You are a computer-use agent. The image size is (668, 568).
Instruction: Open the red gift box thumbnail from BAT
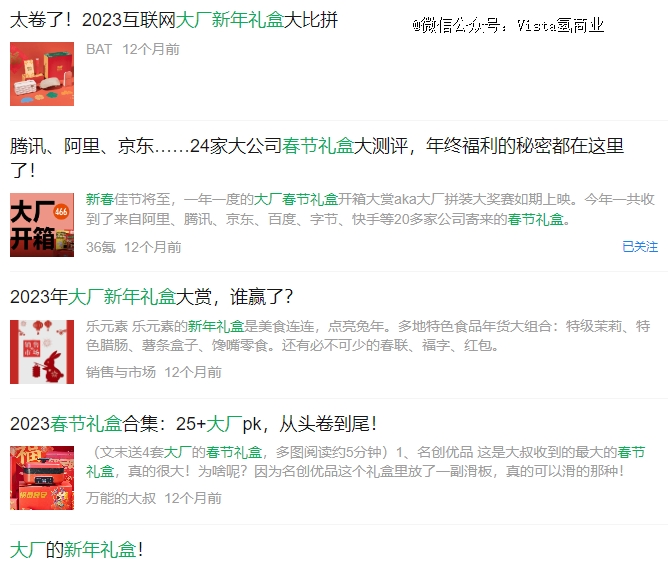42,74
